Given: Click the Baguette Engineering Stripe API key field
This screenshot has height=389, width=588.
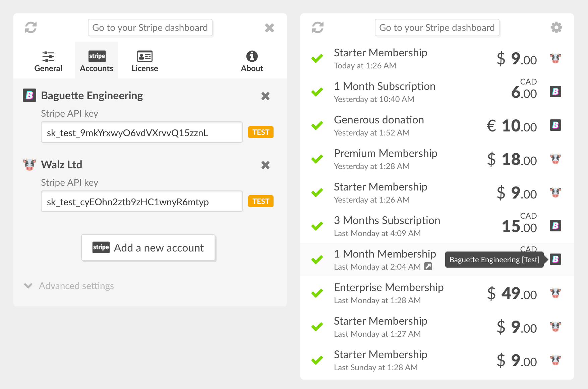Looking at the screenshot, I should 141,132.
